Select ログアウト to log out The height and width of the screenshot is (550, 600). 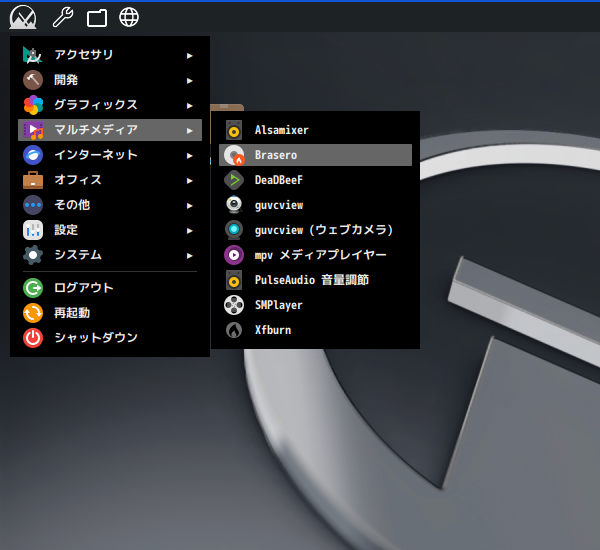(x=83, y=288)
